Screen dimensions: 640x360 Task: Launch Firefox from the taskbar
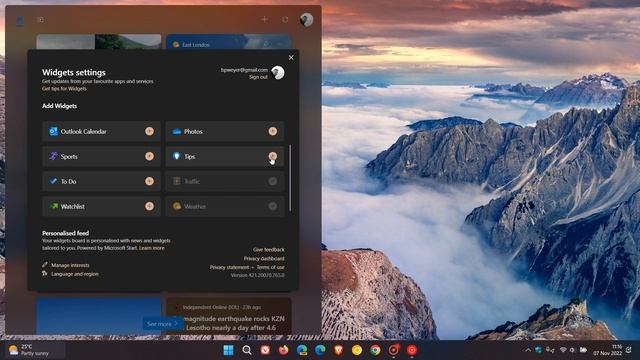click(283, 350)
